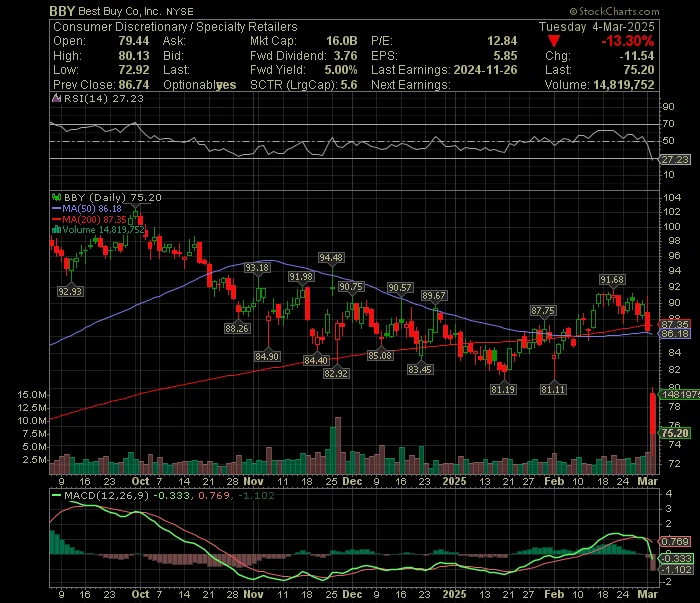The height and width of the screenshot is (603, 700).
Task: Click the green 75.20 last price tag
Action: point(675,433)
